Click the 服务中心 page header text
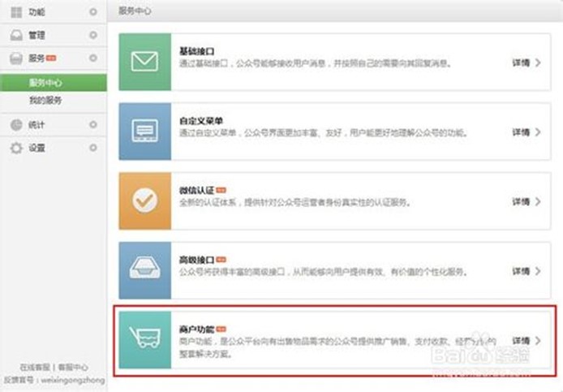 point(135,11)
